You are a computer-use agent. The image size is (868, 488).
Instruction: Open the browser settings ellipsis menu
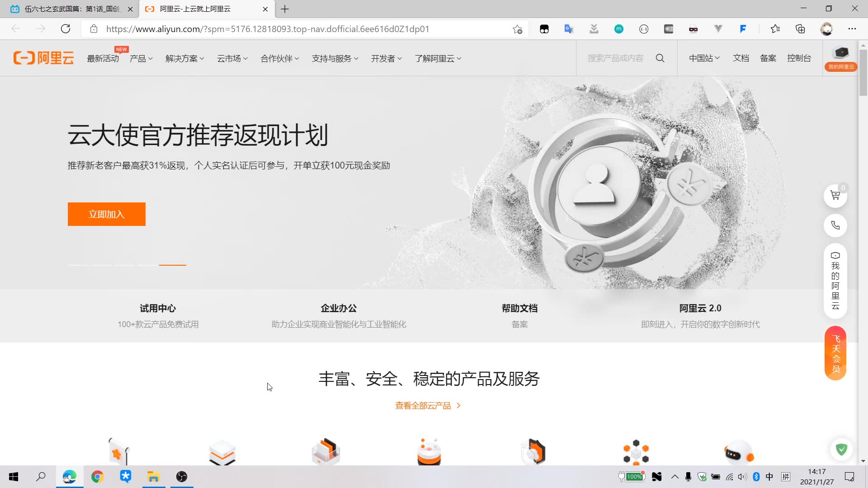point(852,29)
